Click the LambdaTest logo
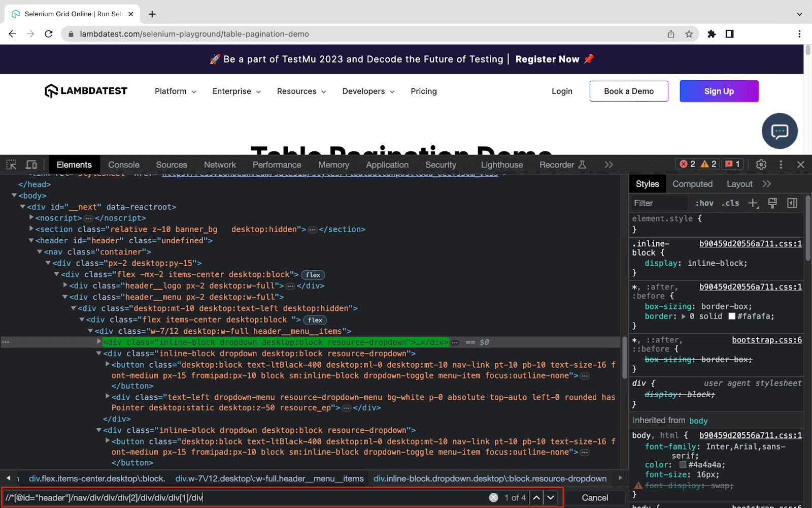This screenshot has width=812, height=508. click(86, 91)
